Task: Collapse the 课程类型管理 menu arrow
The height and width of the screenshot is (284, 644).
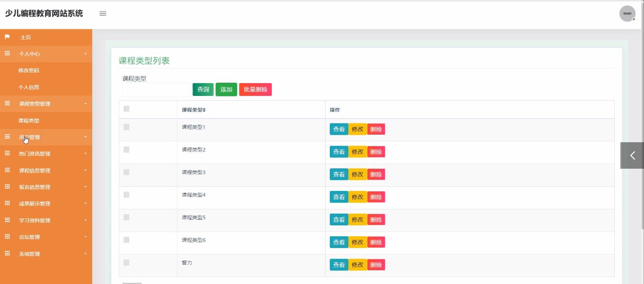Action: (x=85, y=103)
